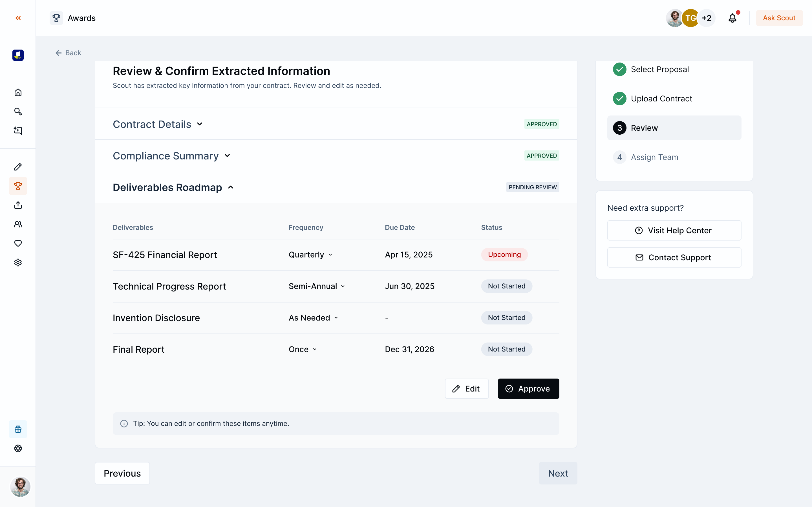Click the Upload icon in sidebar

click(x=18, y=205)
